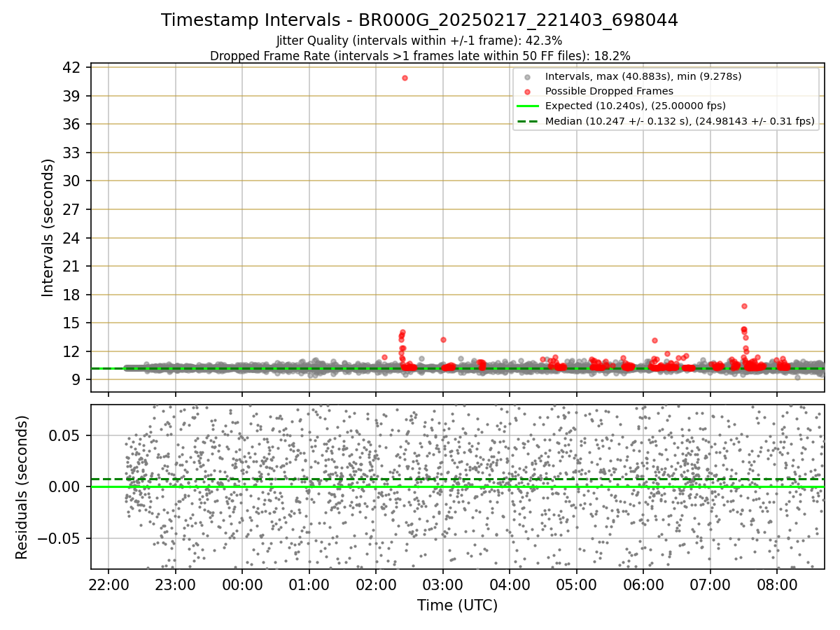
Task: Click the x-axis tick label '05:00'
Action: coord(576,584)
